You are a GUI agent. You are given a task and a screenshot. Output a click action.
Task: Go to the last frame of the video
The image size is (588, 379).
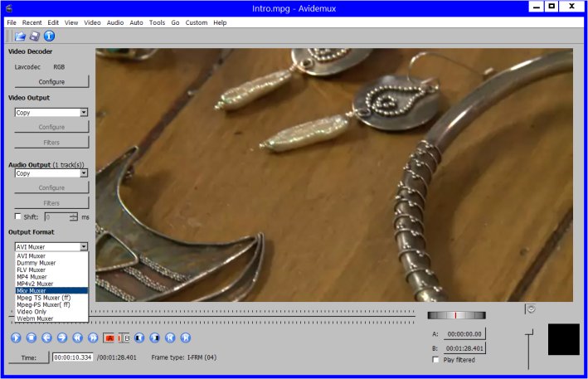[185, 338]
